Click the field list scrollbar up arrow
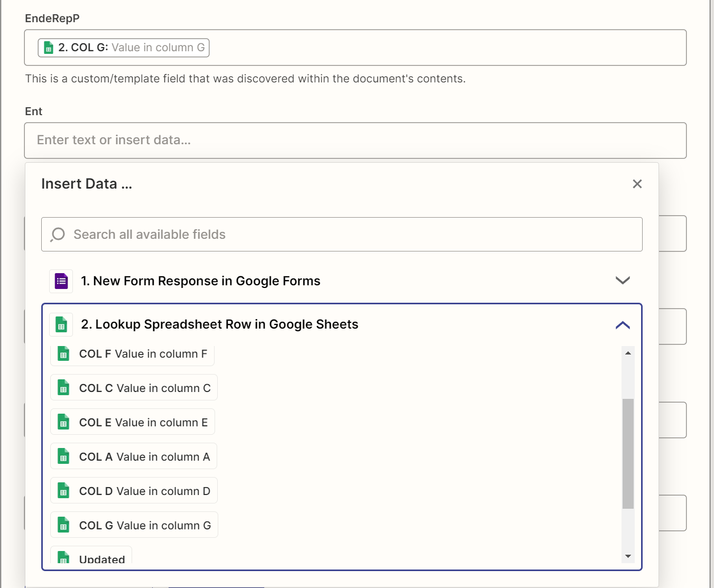 [x=628, y=353]
